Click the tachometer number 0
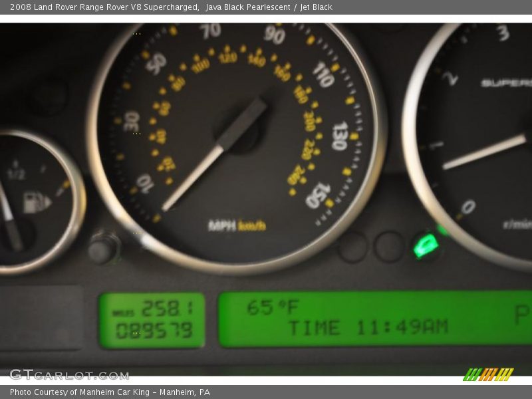The width and height of the screenshot is (532, 399). click(469, 207)
